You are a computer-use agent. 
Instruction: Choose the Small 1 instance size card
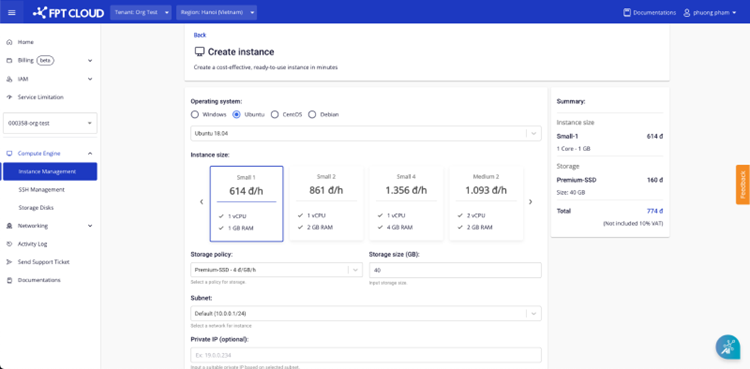tap(246, 203)
